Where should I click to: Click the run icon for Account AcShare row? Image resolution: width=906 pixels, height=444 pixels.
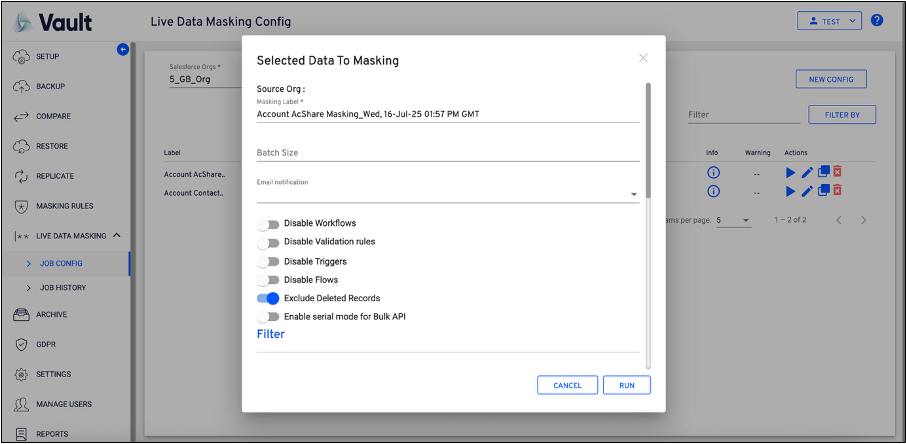pyautogui.click(x=791, y=173)
